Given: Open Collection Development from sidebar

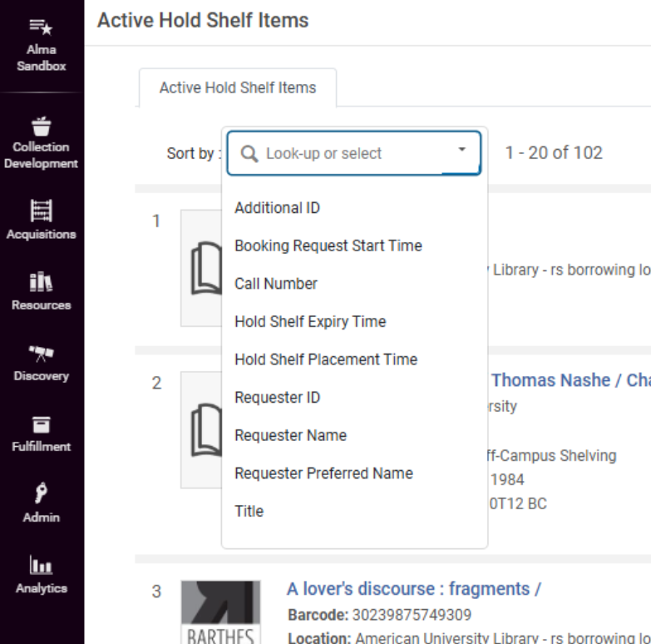Looking at the screenshot, I should (41, 126).
